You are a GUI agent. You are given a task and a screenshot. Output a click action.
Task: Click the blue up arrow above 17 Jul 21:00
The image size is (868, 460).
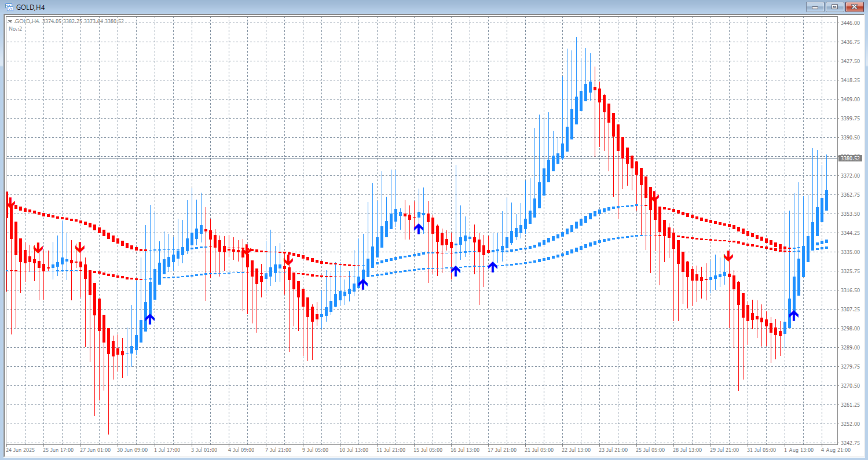coord(492,267)
